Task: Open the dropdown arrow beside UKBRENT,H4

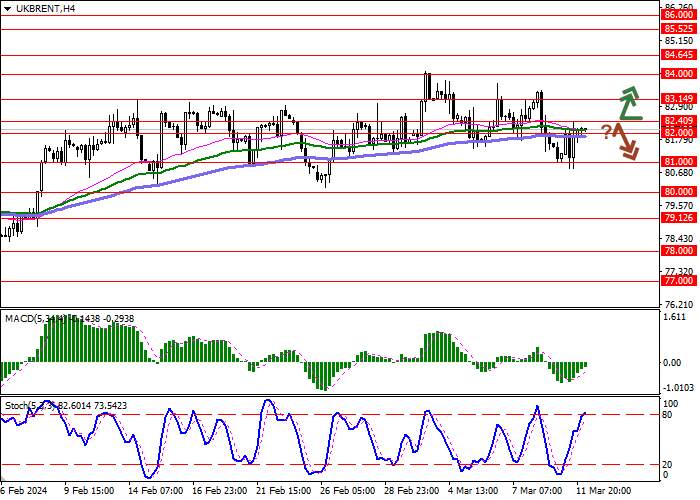Action: 8,8
